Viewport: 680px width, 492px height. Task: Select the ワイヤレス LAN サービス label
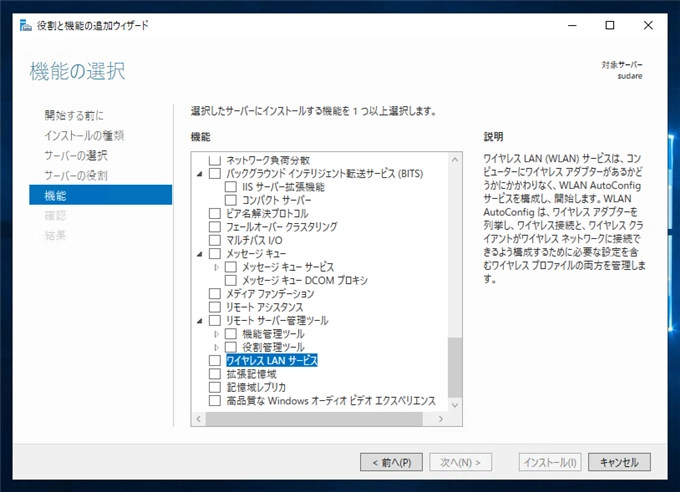[x=272, y=361]
